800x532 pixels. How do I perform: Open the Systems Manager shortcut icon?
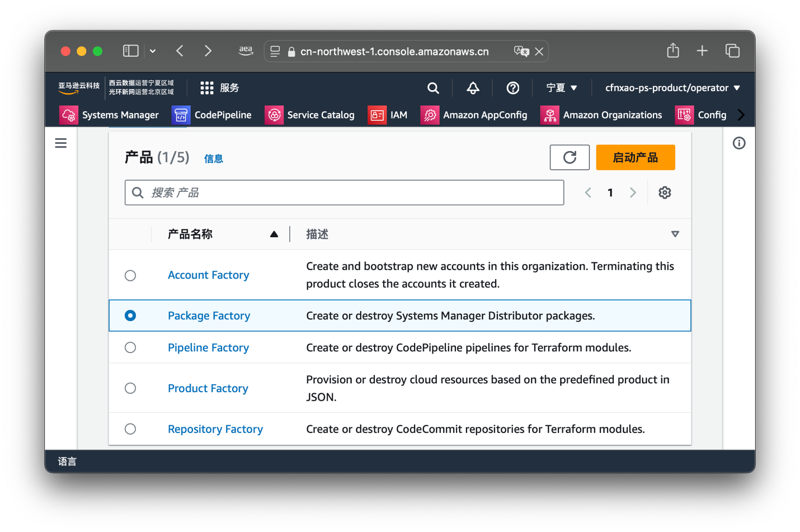[69, 115]
